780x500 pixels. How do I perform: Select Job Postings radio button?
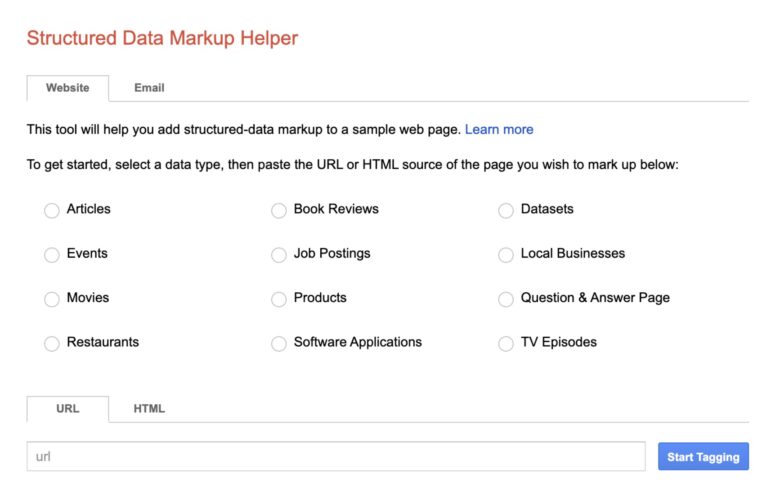click(x=279, y=255)
